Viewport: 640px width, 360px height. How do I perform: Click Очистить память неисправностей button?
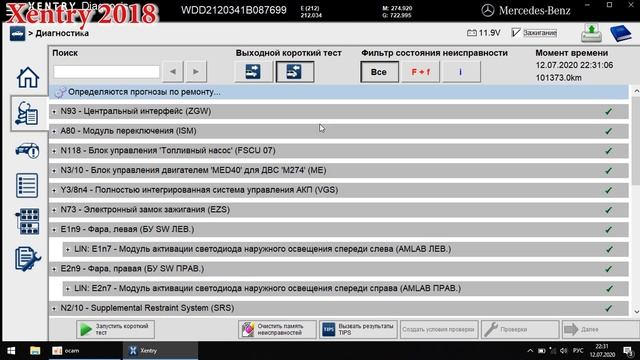pyautogui.click(x=277, y=329)
